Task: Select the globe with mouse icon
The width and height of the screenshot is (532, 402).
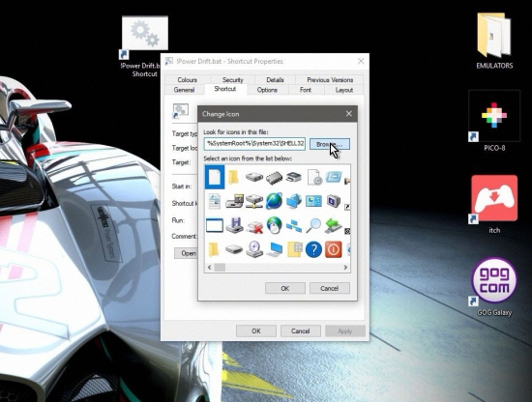Action: (274, 225)
